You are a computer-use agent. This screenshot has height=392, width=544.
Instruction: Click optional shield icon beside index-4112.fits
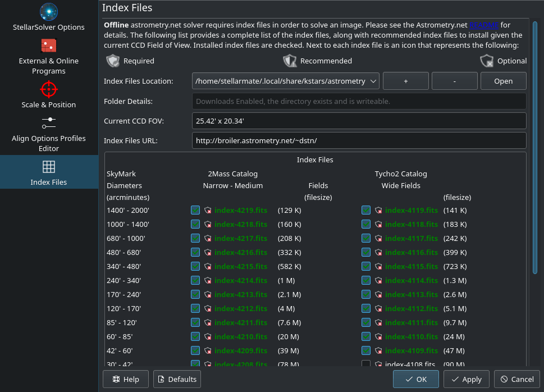click(x=378, y=309)
